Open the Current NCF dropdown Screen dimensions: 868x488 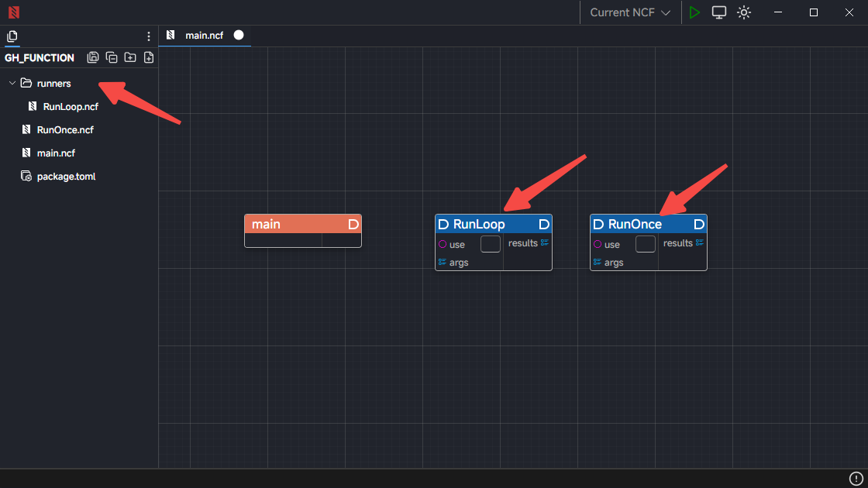(x=630, y=12)
